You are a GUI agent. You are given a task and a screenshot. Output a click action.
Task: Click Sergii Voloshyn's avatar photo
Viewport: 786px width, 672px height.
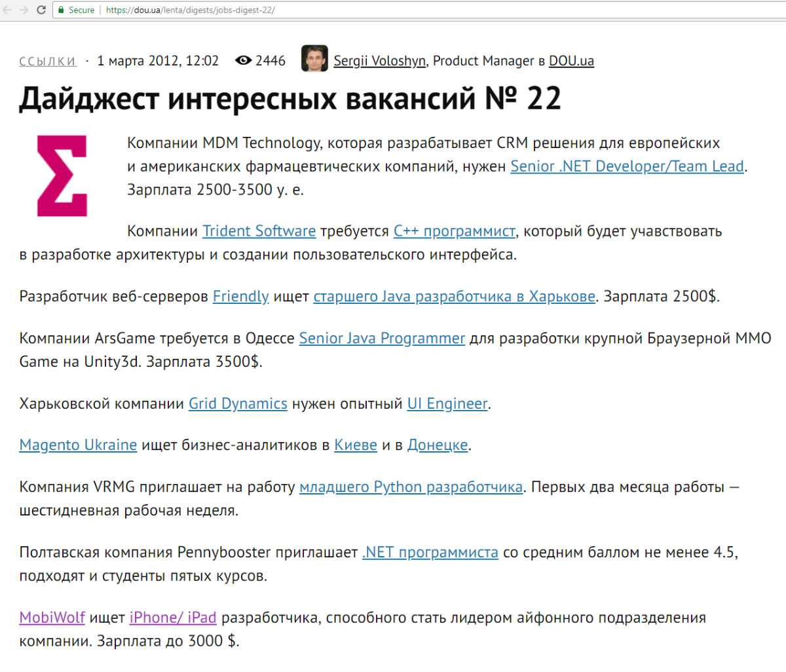pyautogui.click(x=314, y=59)
